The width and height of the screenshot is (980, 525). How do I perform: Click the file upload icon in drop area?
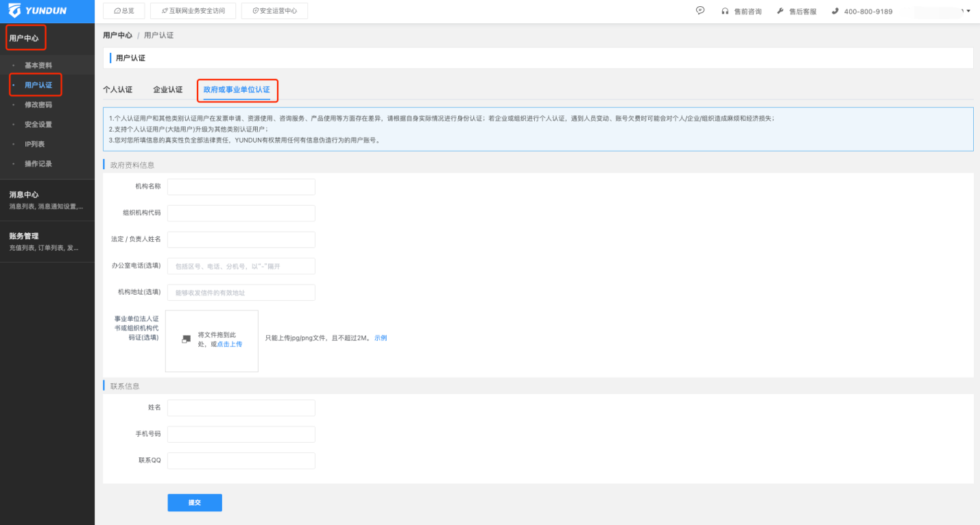tap(186, 339)
